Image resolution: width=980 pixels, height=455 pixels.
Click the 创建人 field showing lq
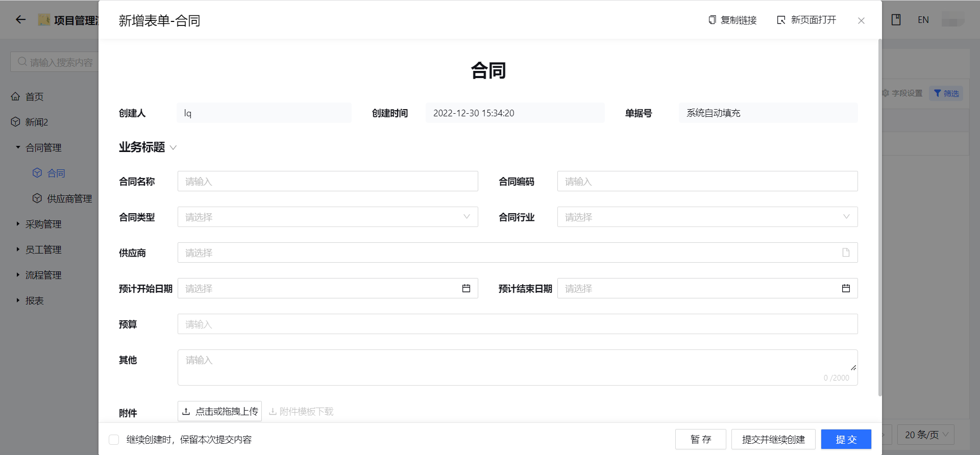pos(264,113)
